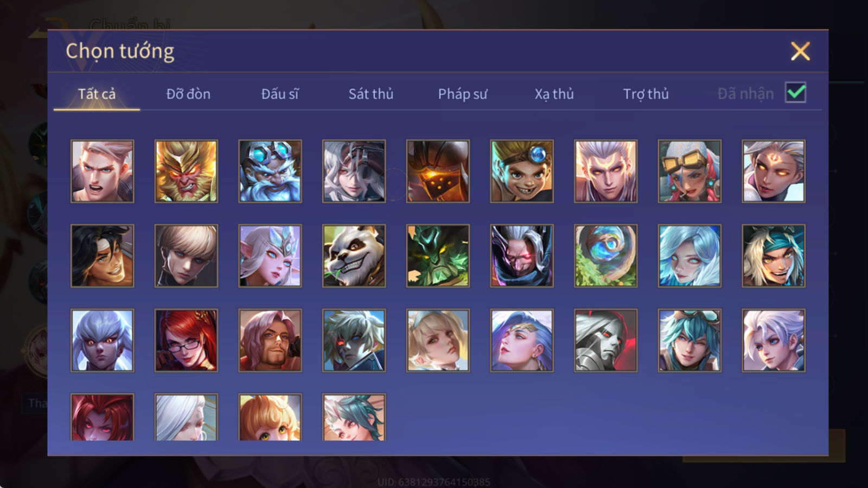Select the boy with blue gem headband
This screenshot has height=488, width=868.
(x=522, y=171)
